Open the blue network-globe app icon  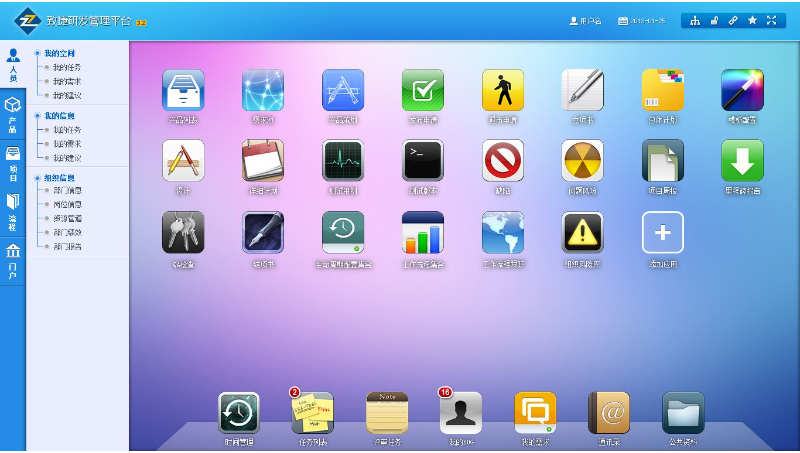[263, 90]
